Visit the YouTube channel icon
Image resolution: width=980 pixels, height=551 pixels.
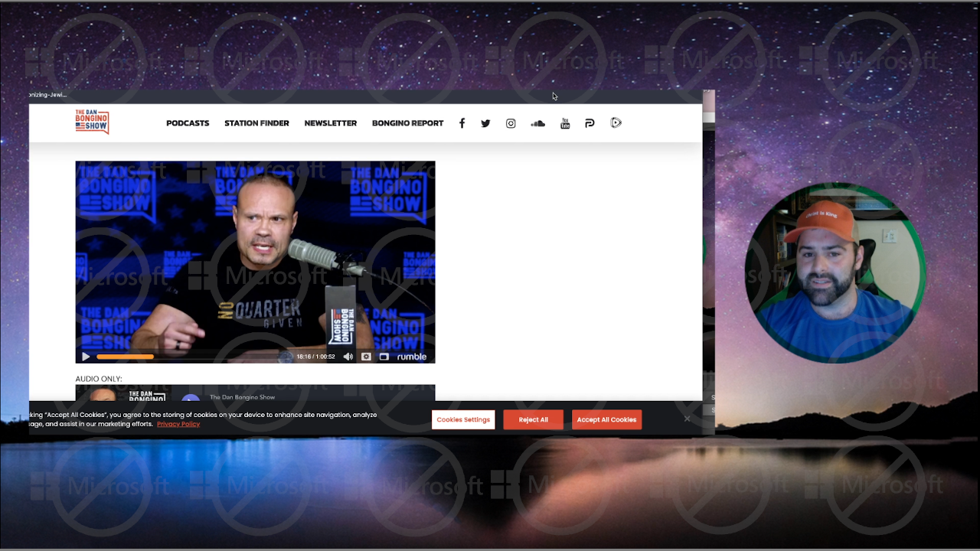(565, 123)
